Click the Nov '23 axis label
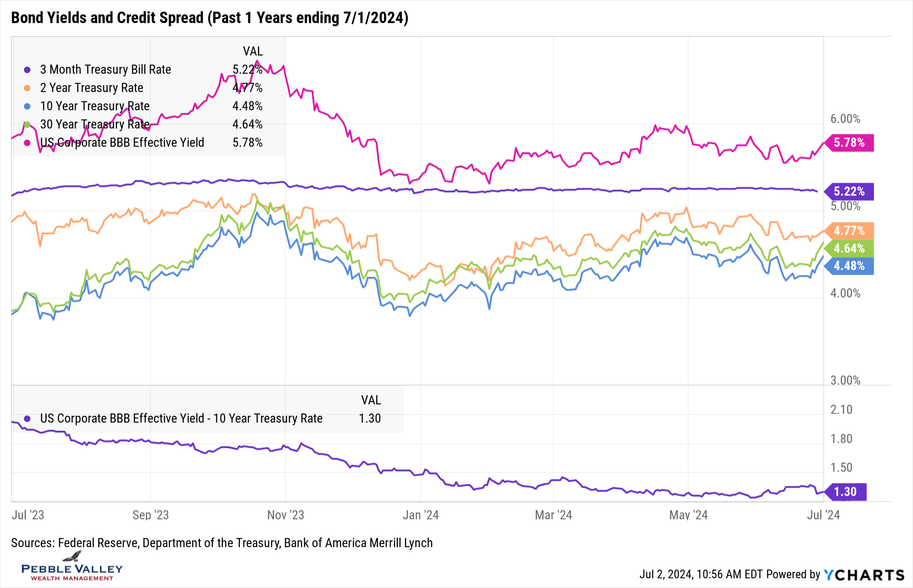 pos(285,515)
